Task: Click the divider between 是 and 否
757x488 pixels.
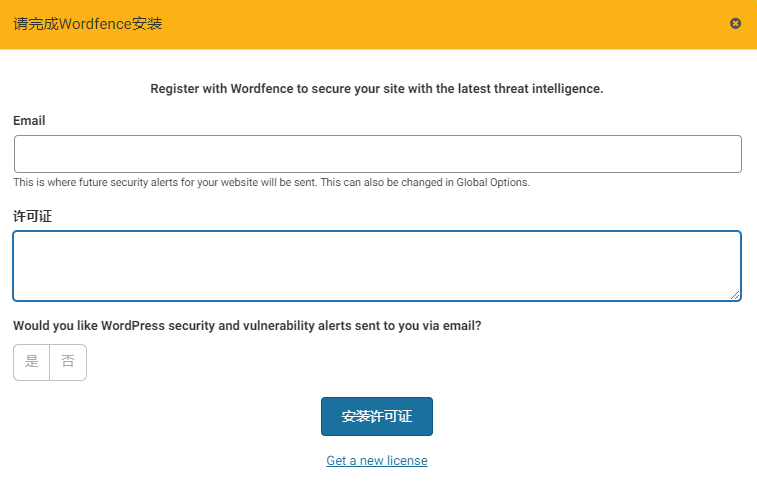Action: click(49, 362)
